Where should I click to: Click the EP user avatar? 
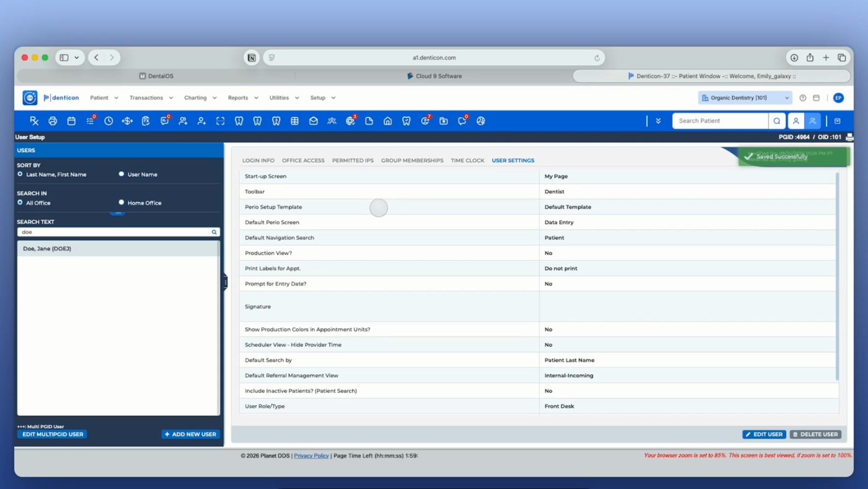[838, 98]
